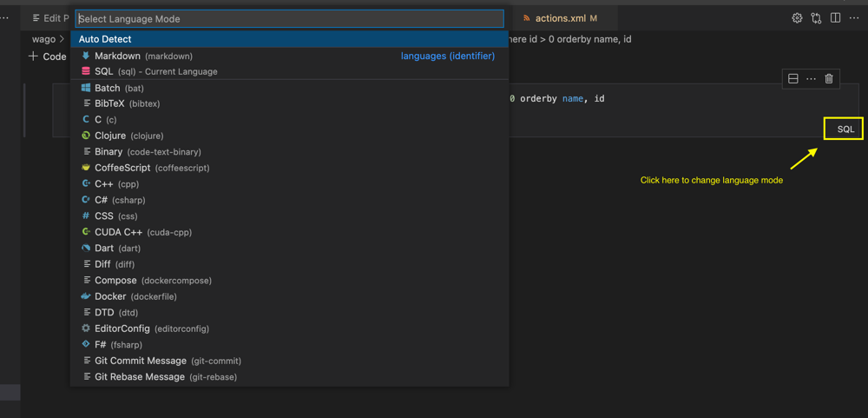The image size is (868, 418).
Task: Click the Select Language Mode input
Action: pos(290,18)
